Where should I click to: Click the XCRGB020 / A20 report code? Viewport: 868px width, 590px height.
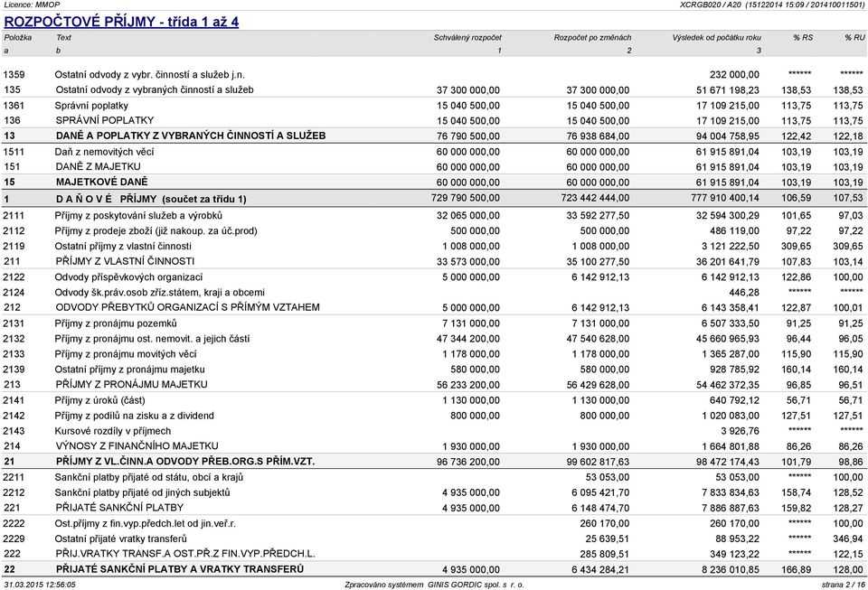point(711,5)
